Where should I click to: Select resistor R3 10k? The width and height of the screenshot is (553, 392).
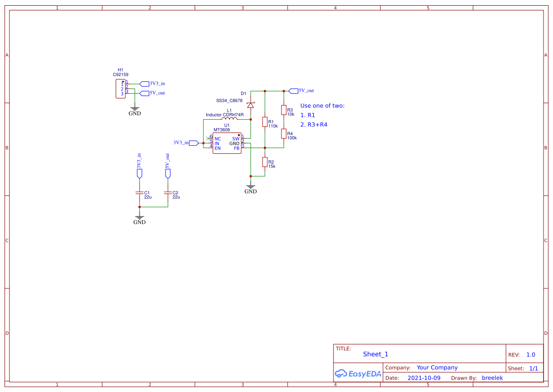(284, 111)
